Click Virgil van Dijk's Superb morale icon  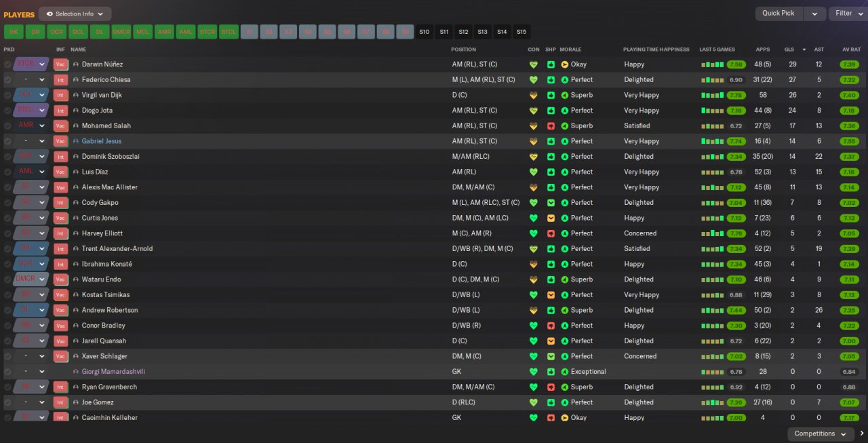(565, 95)
